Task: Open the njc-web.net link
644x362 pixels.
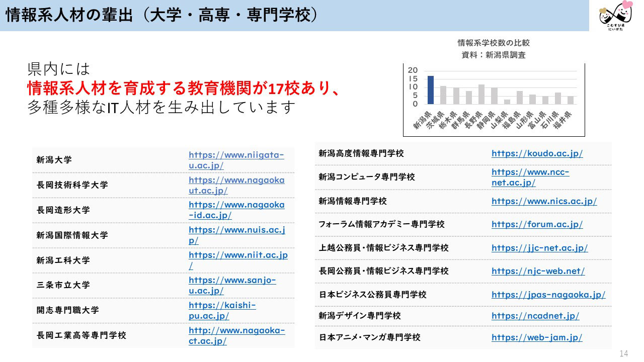Action: 538,271
